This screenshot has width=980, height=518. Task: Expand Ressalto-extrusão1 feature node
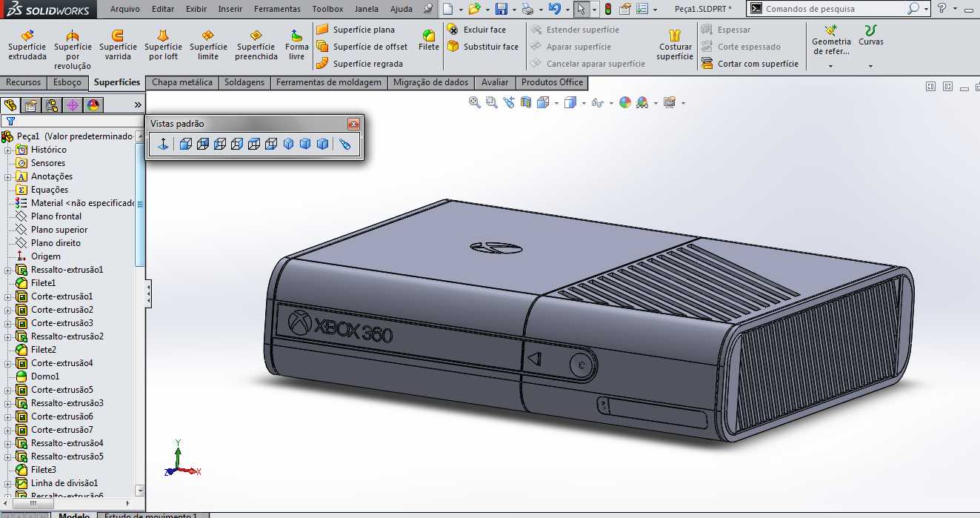click(8, 270)
